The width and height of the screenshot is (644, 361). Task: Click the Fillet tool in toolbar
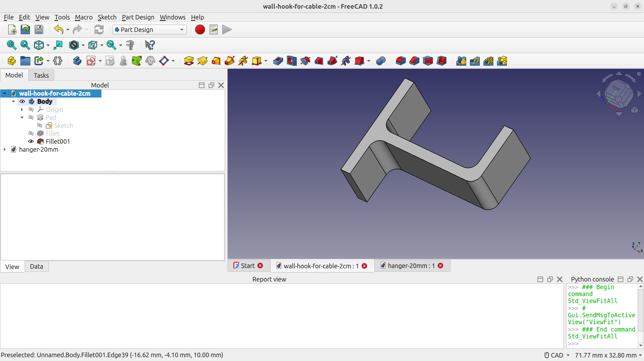401,61
